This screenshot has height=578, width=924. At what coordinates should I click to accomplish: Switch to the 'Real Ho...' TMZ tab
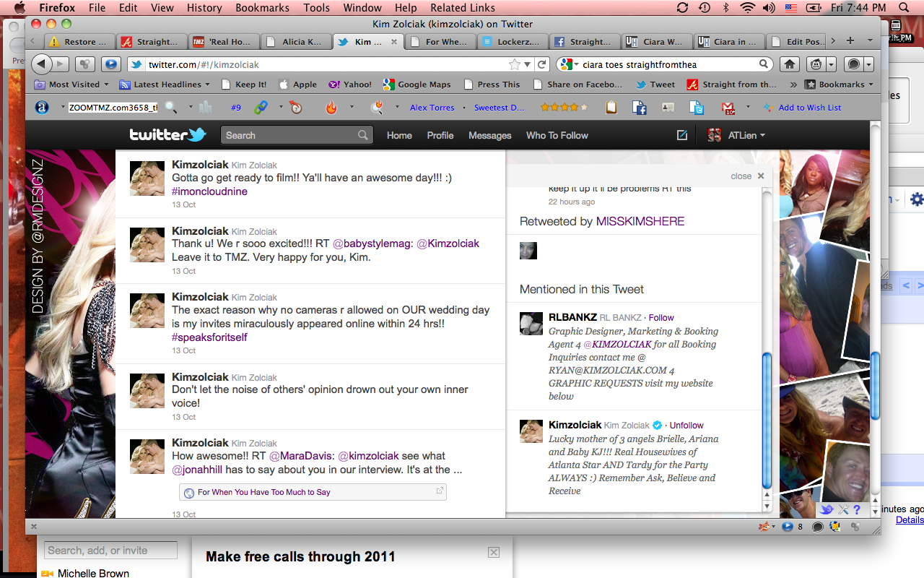coord(222,42)
